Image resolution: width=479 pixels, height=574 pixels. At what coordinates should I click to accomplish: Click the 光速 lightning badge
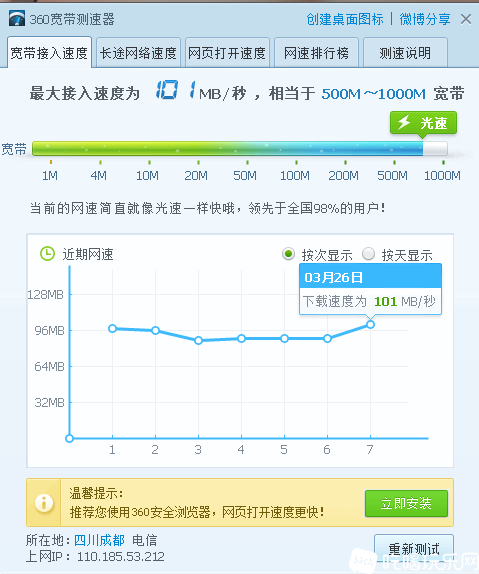(x=423, y=123)
